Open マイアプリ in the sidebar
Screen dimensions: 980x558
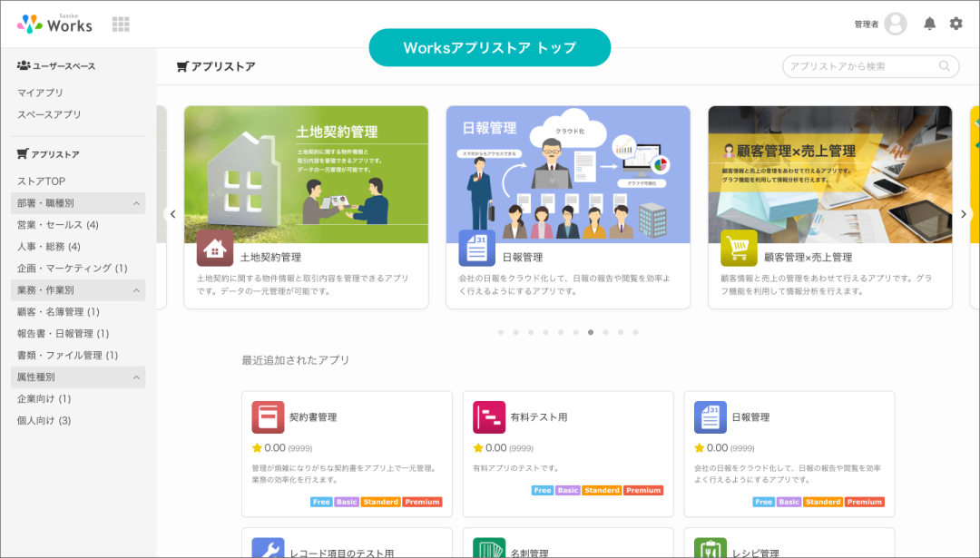40,93
